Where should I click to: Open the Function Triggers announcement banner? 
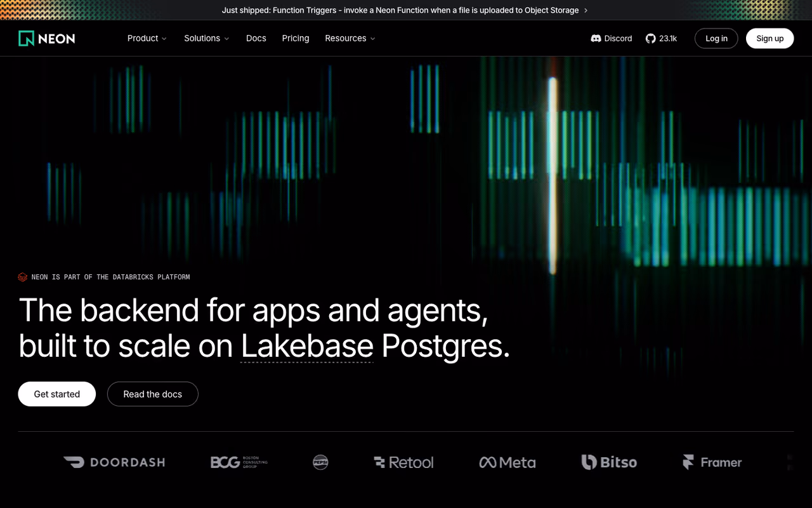(405, 10)
